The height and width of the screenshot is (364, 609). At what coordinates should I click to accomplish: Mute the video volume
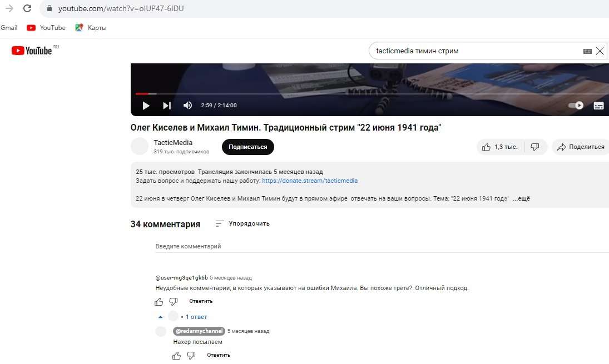(x=187, y=105)
